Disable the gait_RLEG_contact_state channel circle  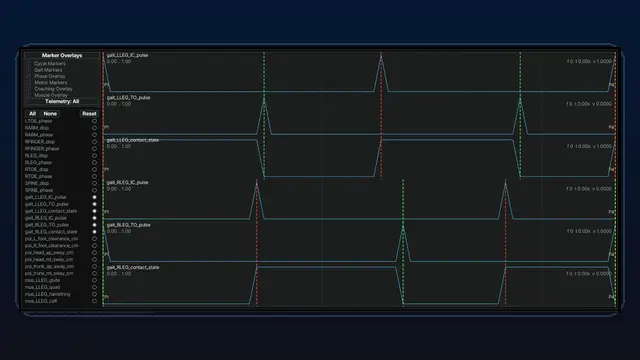(x=94, y=232)
